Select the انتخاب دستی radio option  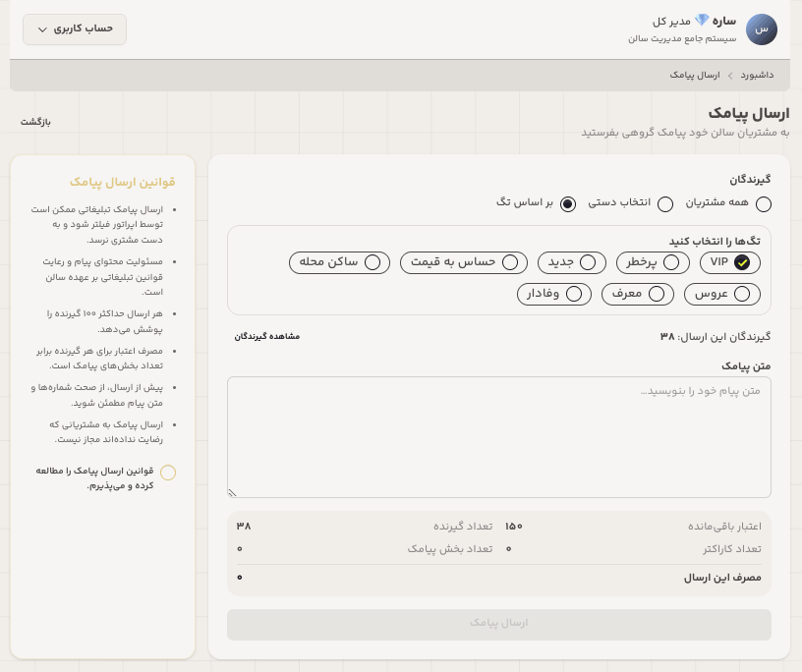(x=665, y=203)
